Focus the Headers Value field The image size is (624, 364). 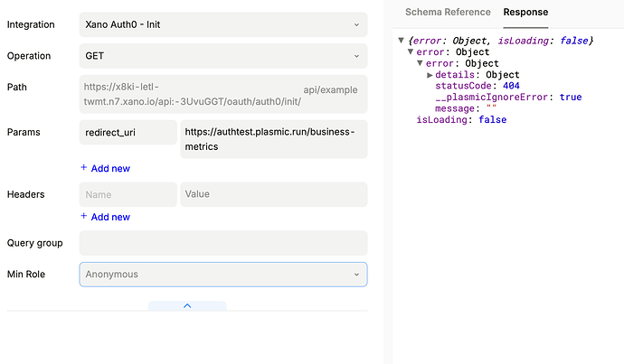[273, 194]
